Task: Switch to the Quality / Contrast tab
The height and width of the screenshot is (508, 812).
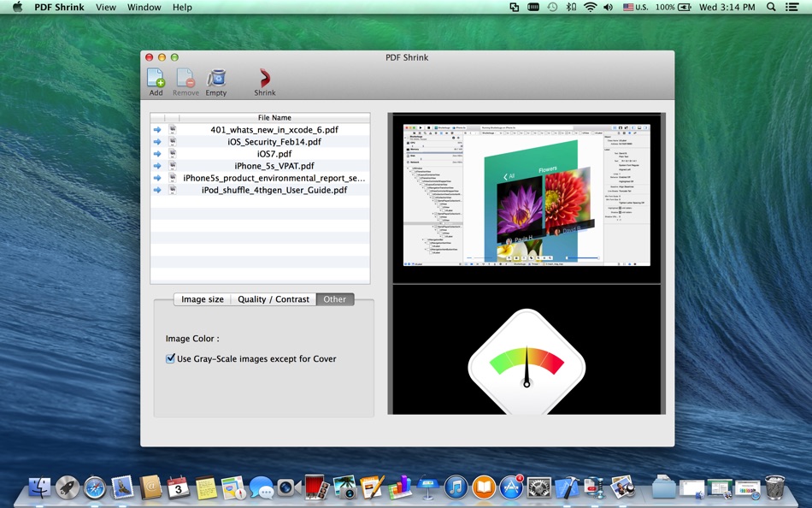Action: point(274,299)
